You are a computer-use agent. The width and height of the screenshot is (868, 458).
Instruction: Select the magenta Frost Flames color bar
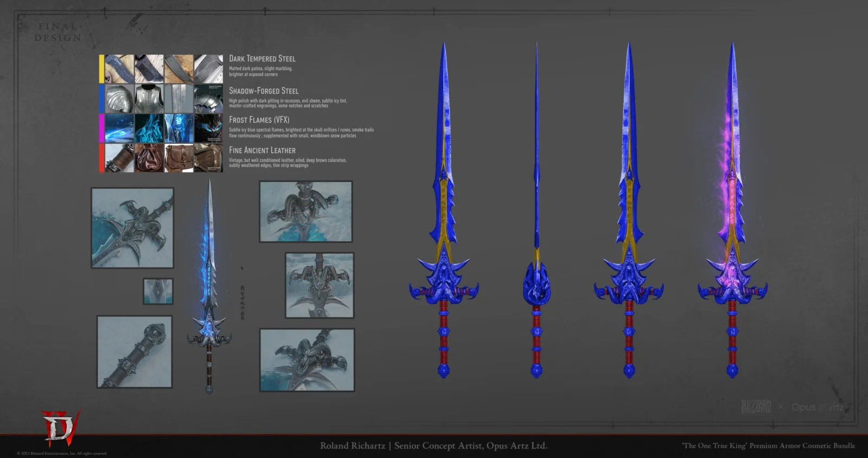101,128
